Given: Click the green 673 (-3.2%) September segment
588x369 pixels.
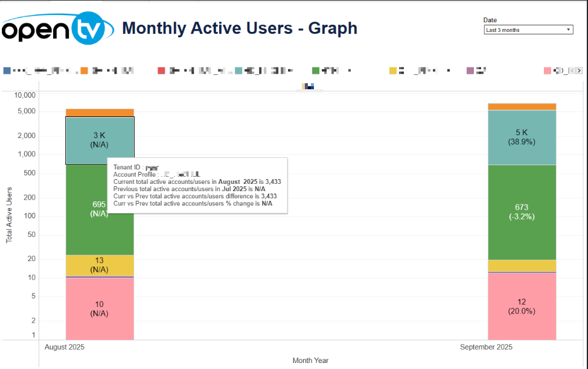Looking at the screenshot, I should [x=522, y=212].
